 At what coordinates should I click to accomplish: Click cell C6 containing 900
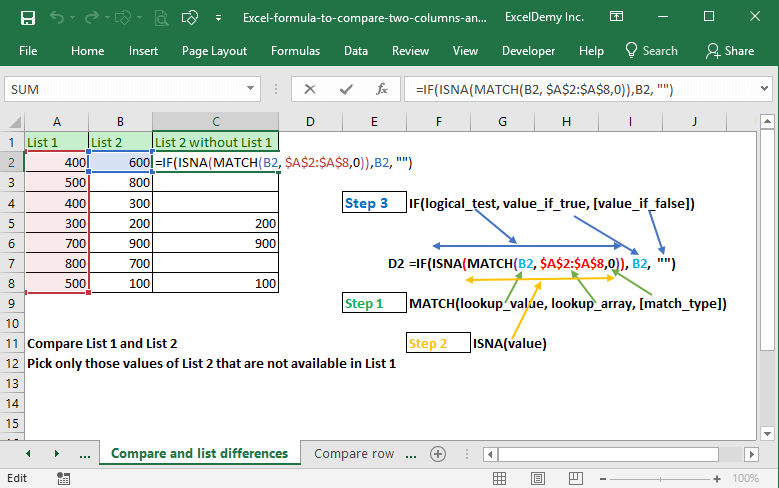tap(216, 244)
